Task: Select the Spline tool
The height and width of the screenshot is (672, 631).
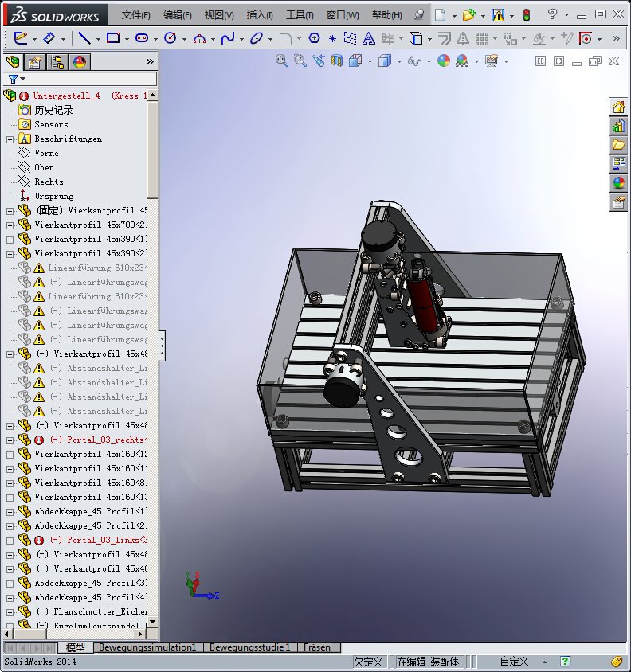Action: 228,38
